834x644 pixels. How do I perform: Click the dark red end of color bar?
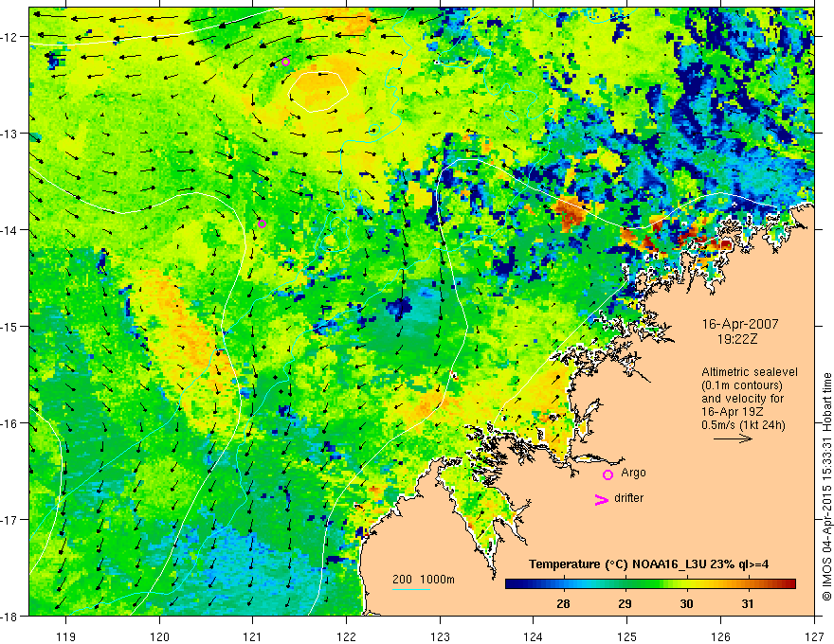point(789,584)
